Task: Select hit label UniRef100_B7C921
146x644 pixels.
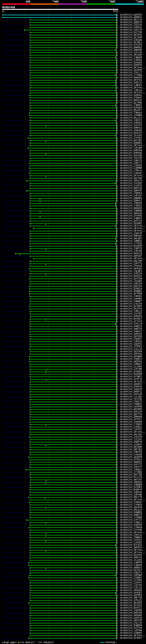Action: coord(131,545)
